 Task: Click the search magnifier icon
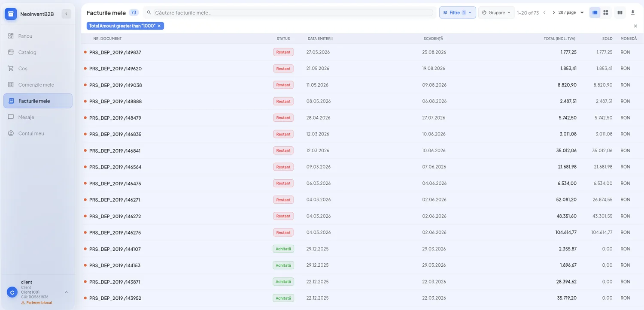[149, 13]
